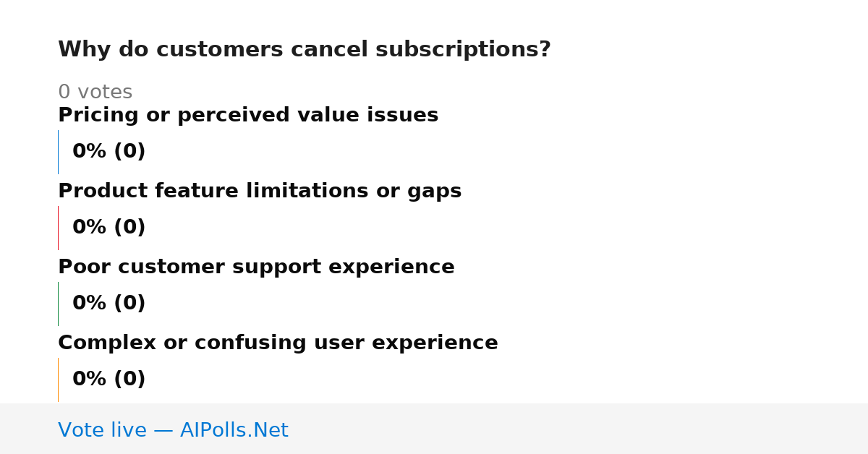Click the word 'AIPolls.Net' in the footer
The height and width of the screenshot is (454, 868).
click(x=234, y=431)
